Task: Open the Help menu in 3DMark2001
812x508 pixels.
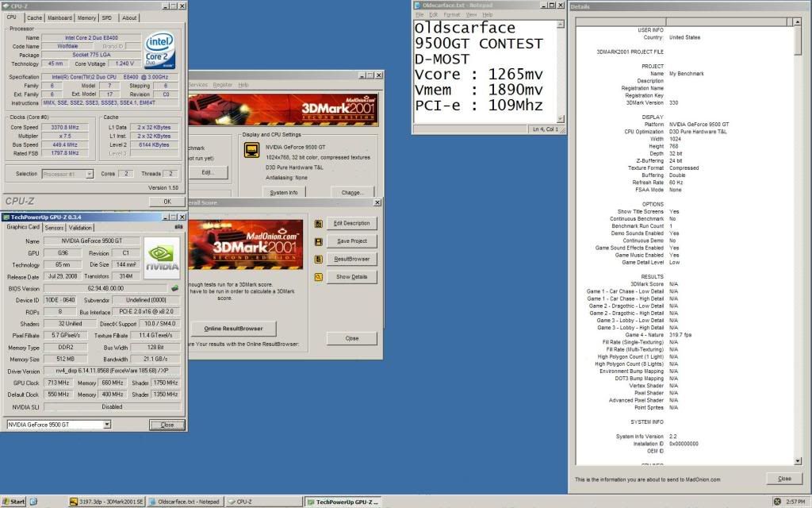Action: (243, 85)
